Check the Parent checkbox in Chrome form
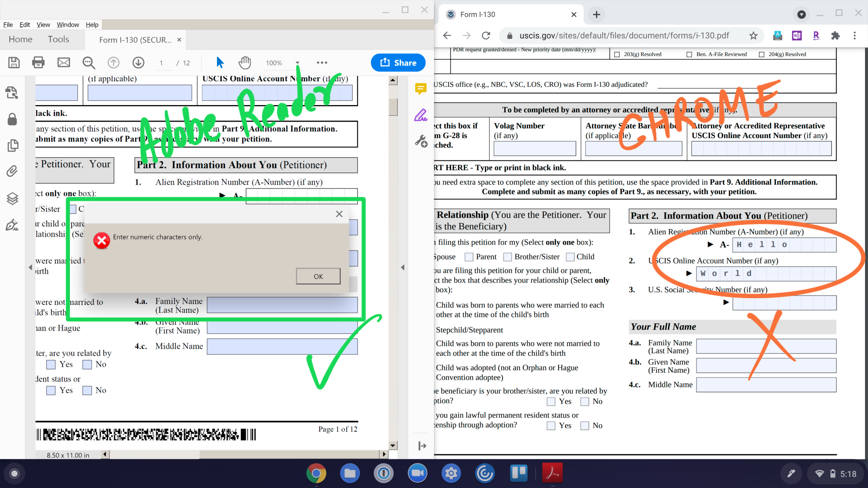 (469, 257)
